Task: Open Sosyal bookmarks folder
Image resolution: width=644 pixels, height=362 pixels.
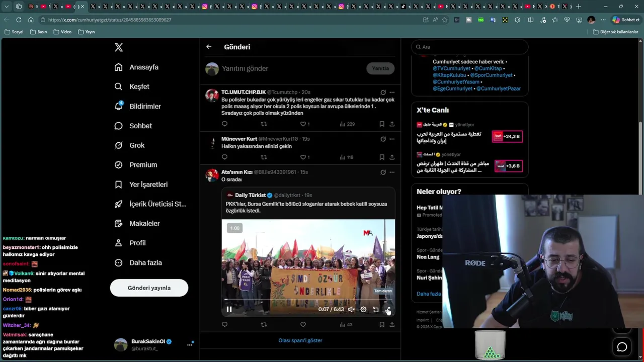Action: tap(14, 32)
